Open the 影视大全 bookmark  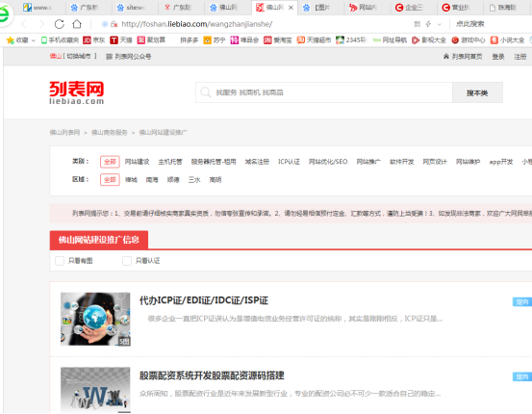tap(428, 40)
